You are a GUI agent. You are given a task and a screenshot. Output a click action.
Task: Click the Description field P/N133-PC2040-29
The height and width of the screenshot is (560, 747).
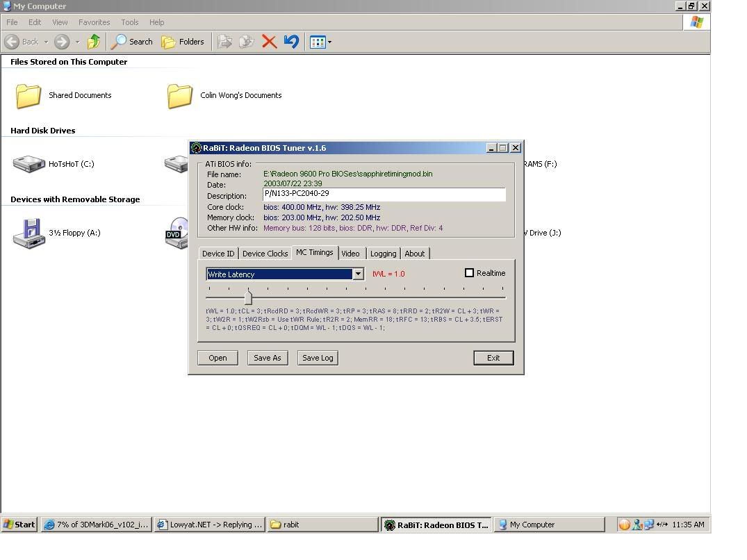click(x=384, y=195)
